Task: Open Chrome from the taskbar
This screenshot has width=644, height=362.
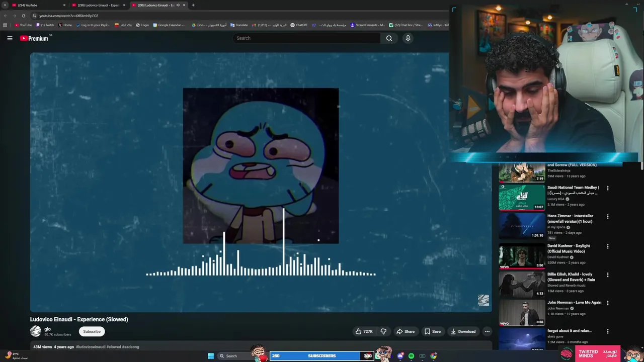Action: pos(433,356)
